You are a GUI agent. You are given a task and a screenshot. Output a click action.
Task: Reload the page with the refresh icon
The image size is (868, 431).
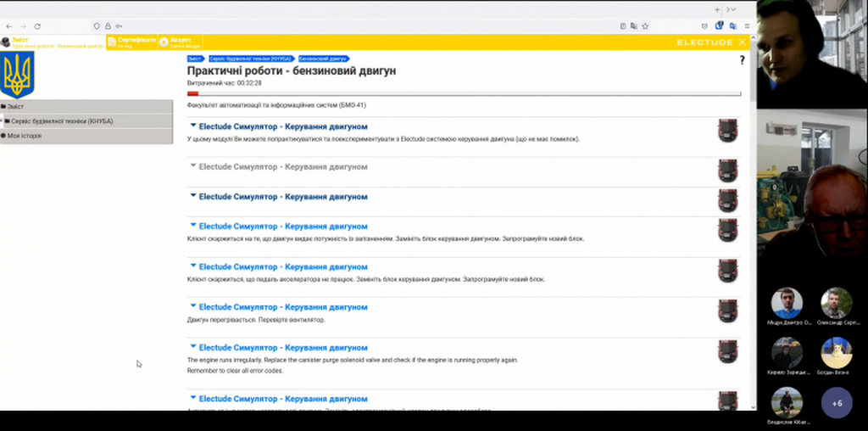(x=37, y=26)
